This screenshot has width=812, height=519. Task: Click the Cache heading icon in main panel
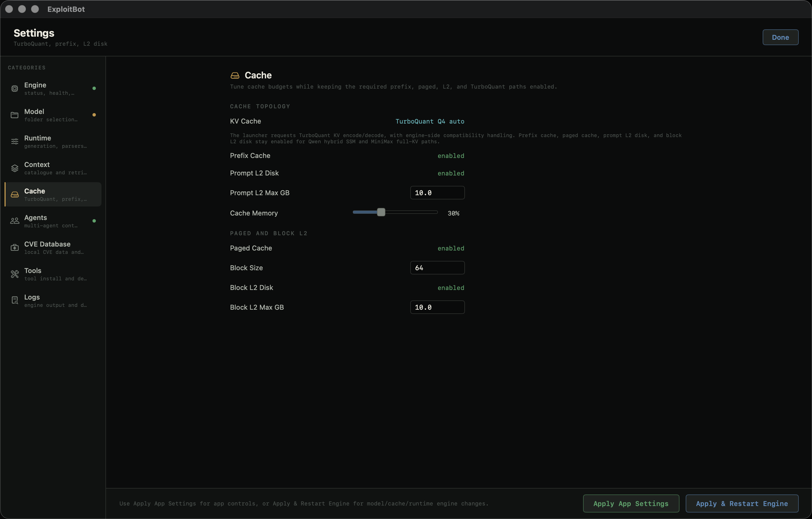(x=235, y=76)
